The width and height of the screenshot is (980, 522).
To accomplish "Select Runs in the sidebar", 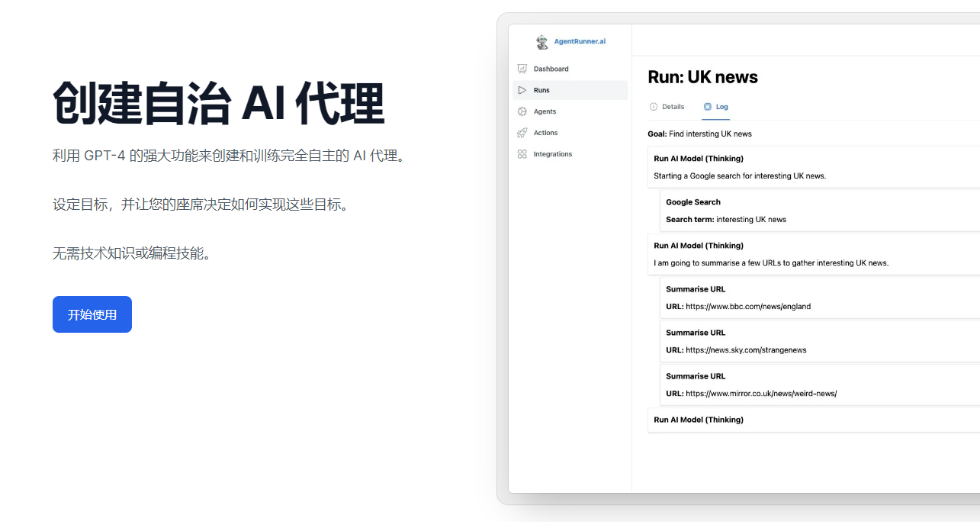I will [x=570, y=90].
